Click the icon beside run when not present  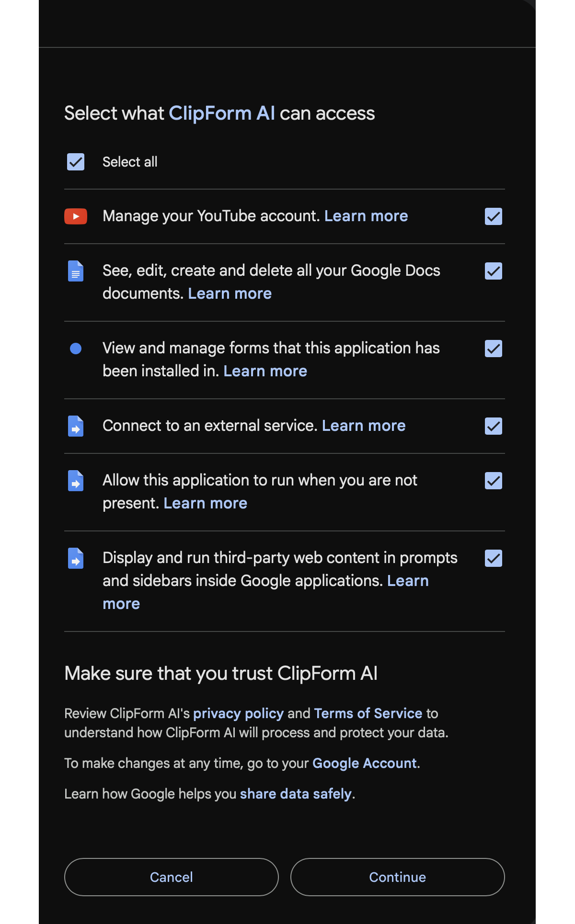pos(76,481)
